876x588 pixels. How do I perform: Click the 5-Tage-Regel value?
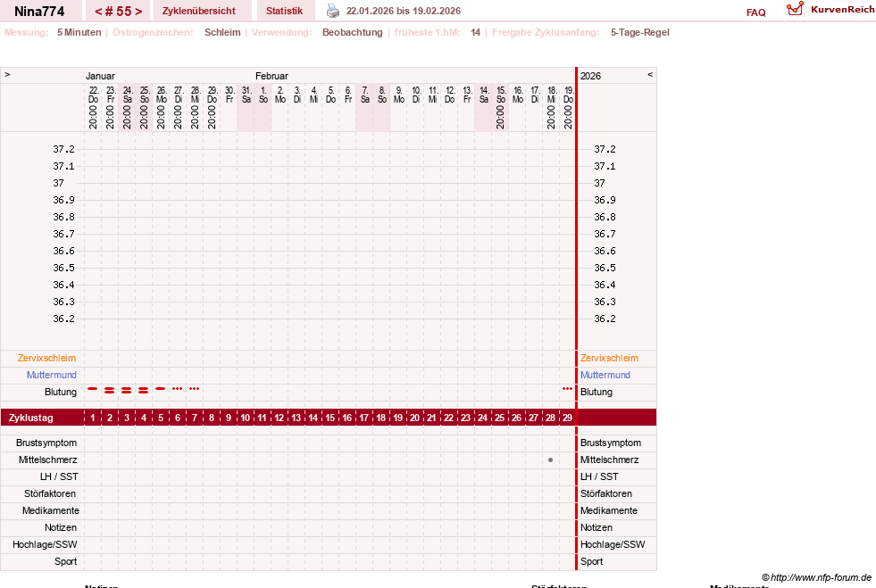pos(639,32)
